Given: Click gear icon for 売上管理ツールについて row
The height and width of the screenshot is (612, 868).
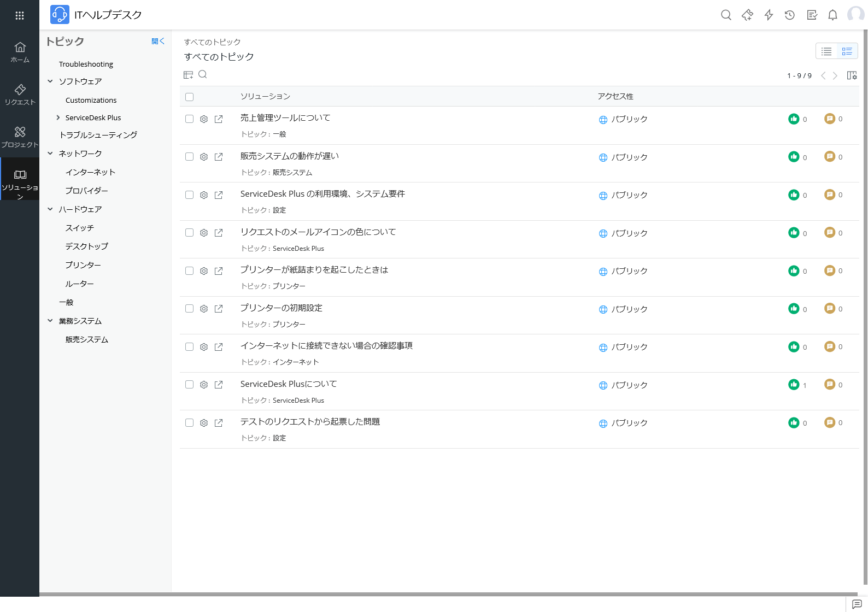Looking at the screenshot, I should coord(204,119).
